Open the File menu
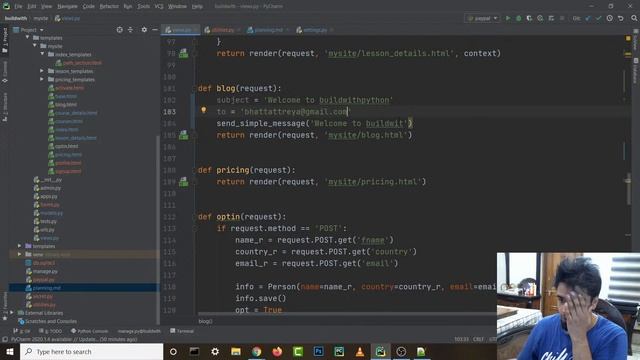Image resolution: width=640 pixels, height=360 pixels. [18, 7]
